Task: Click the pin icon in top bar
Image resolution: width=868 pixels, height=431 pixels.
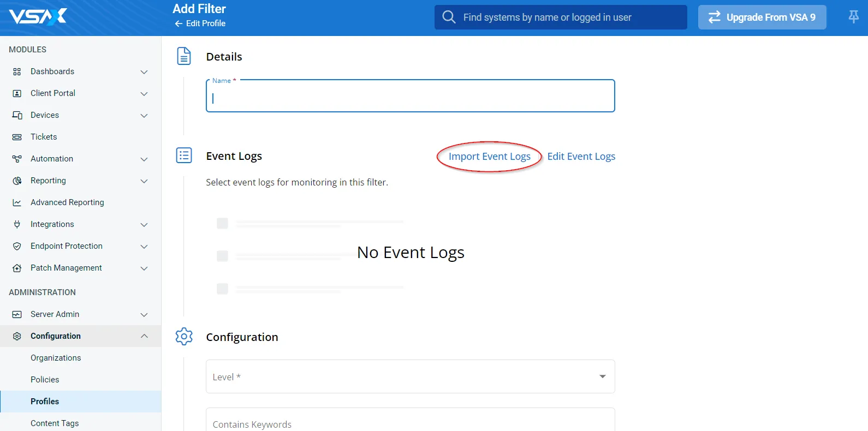Action: [x=853, y=17]
